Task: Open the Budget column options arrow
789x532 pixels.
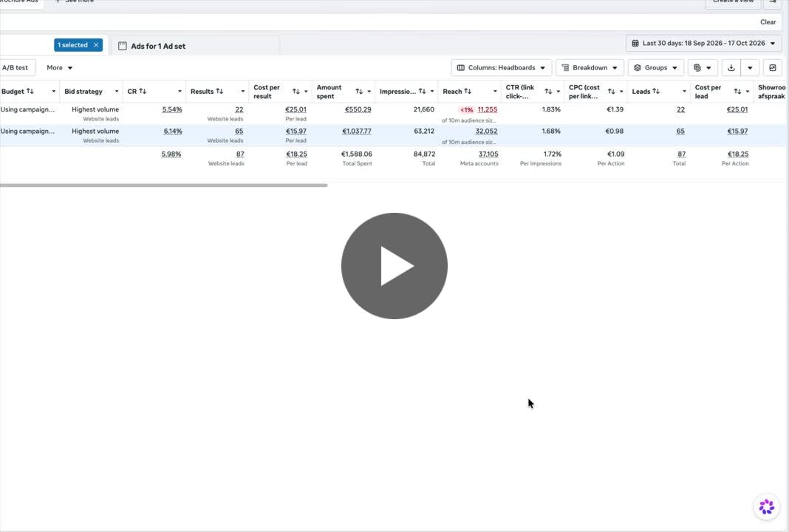Action: (x=53, y=91)
